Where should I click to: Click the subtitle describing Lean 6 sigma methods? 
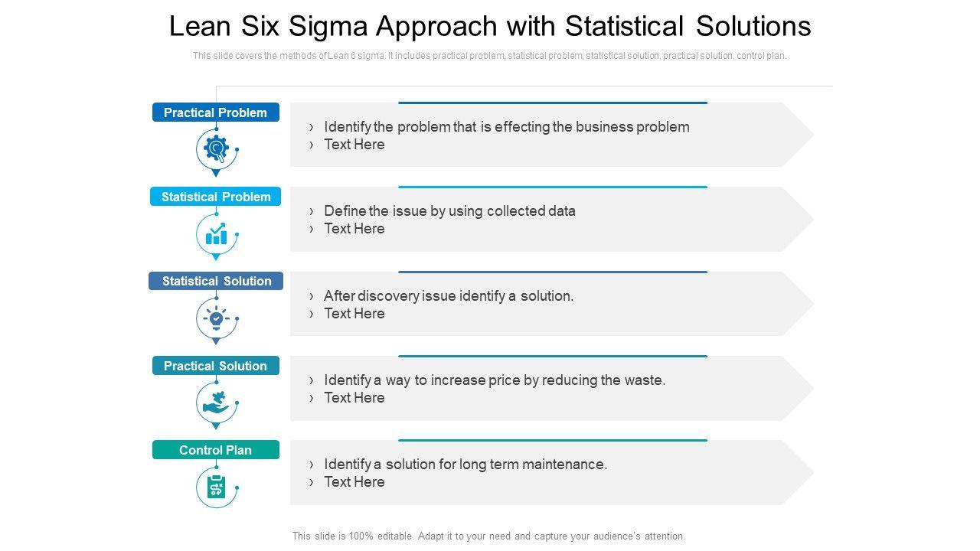(x=490, y=56)
